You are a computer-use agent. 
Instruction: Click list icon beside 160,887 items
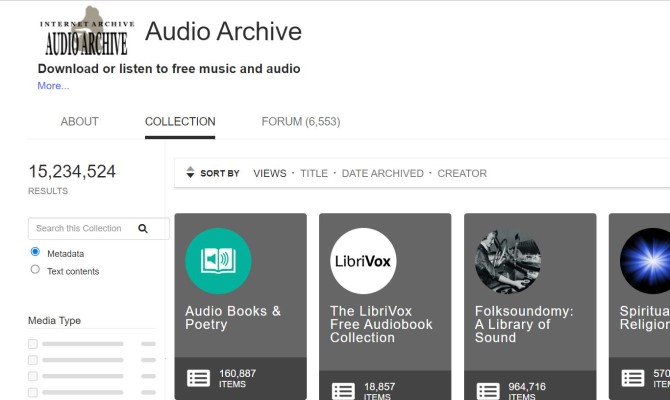click(198, 378)
